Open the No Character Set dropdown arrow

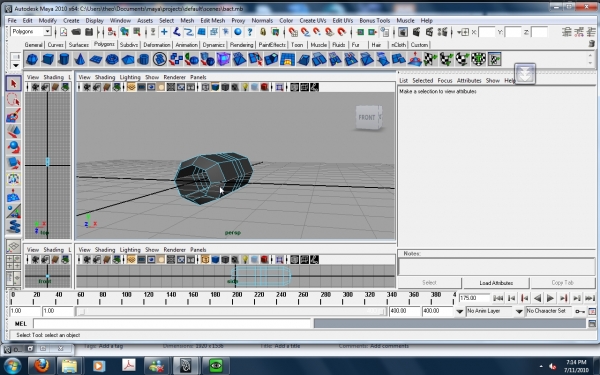tap(519, 311)
